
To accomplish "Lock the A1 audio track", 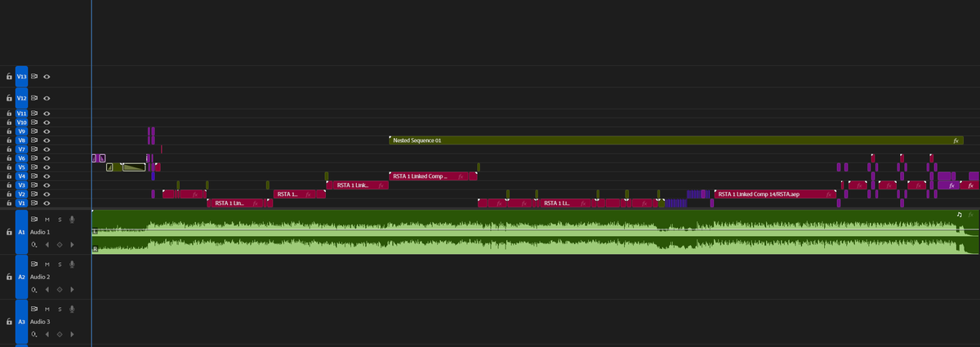I will [9, 233].
